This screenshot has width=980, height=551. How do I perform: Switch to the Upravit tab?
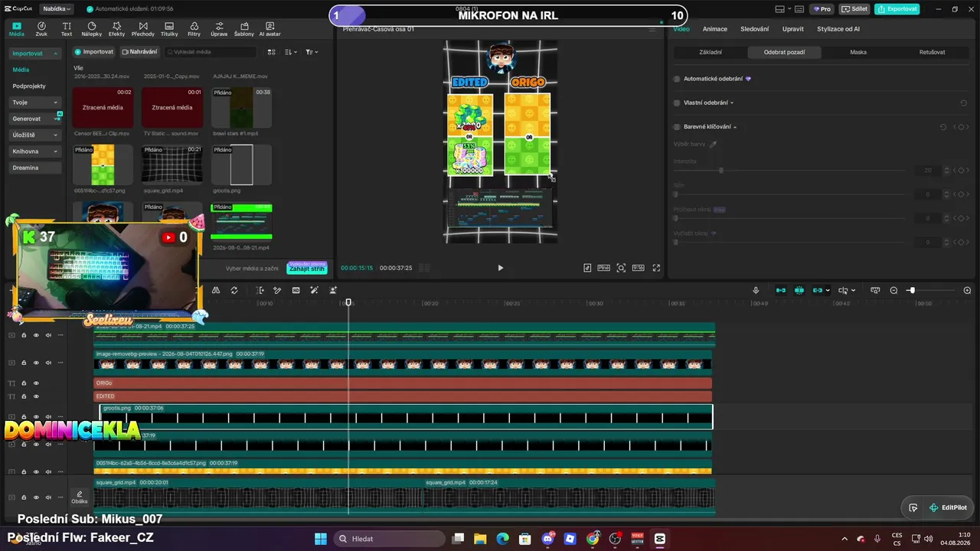pos(793,29)
